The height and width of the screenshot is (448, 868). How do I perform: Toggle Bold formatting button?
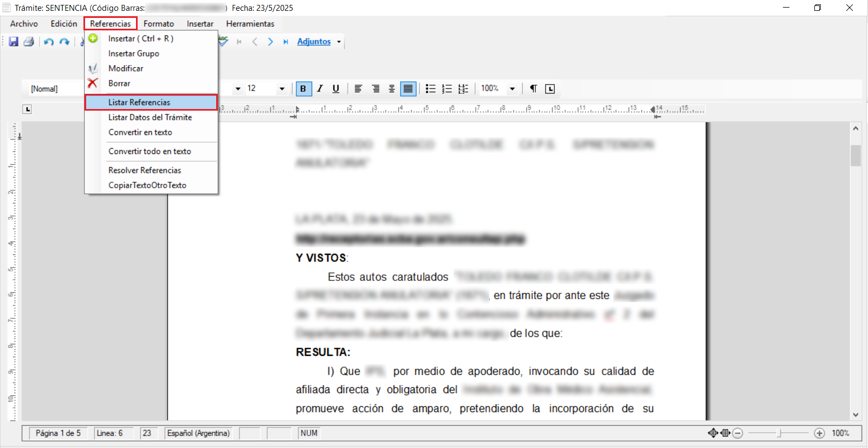coord(303,89)
